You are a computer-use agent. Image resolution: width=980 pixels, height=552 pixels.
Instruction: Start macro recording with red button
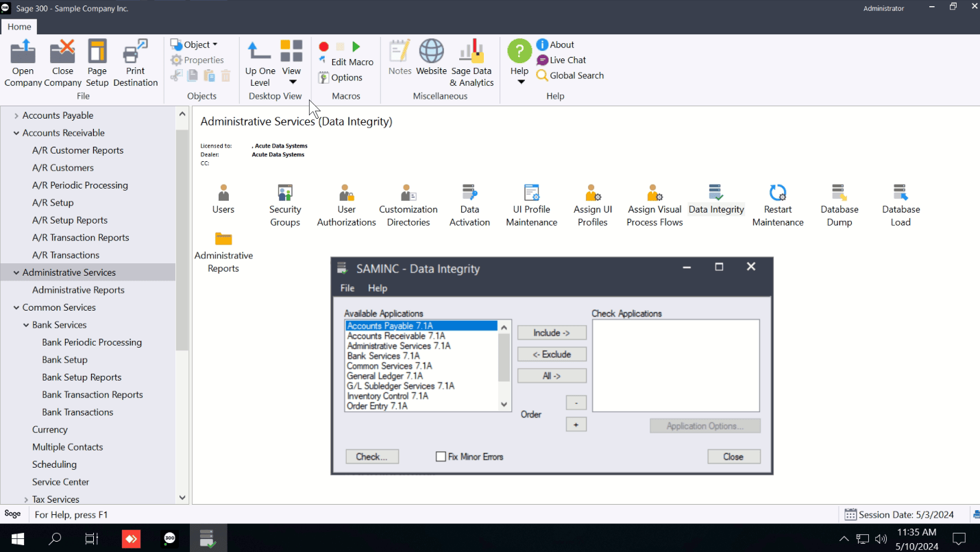(323, 47)
